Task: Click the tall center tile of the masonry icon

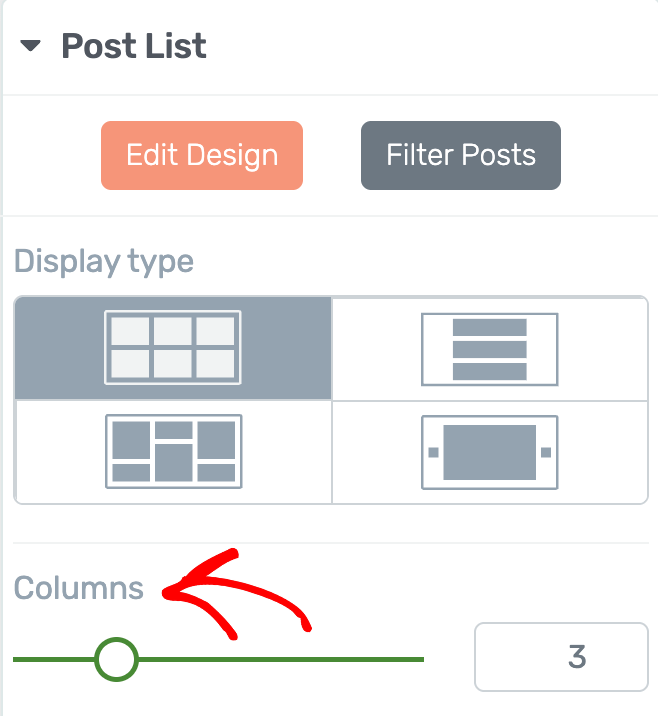Action: point(174,463)
